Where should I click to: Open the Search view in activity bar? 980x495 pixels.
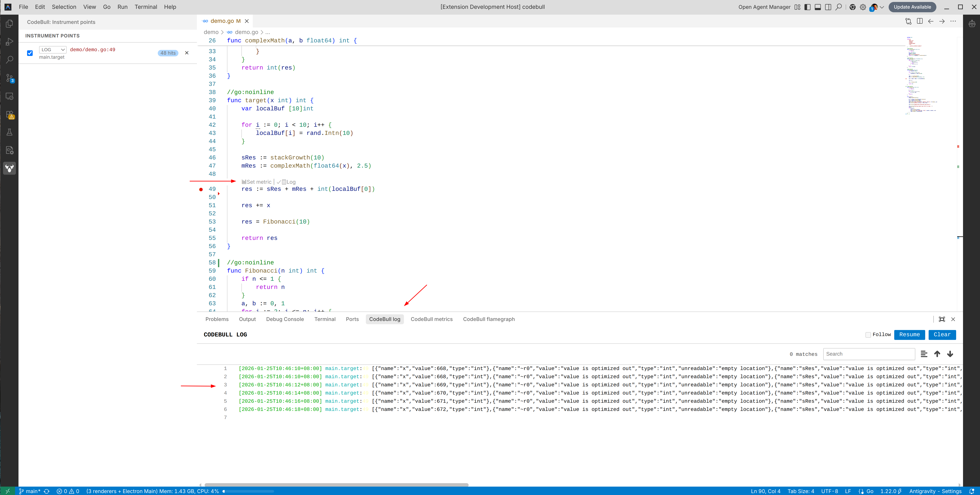pyautogui.click(x=9, y=60)
